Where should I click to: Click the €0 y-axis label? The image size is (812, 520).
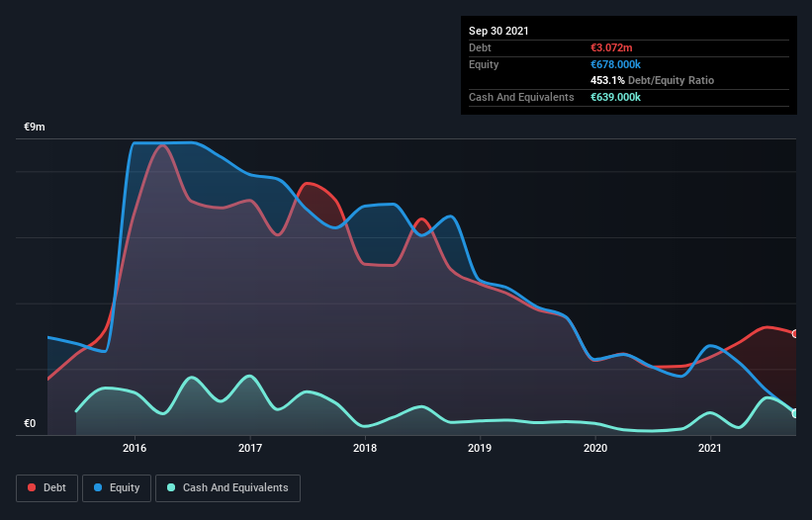(x=30, y=423)
